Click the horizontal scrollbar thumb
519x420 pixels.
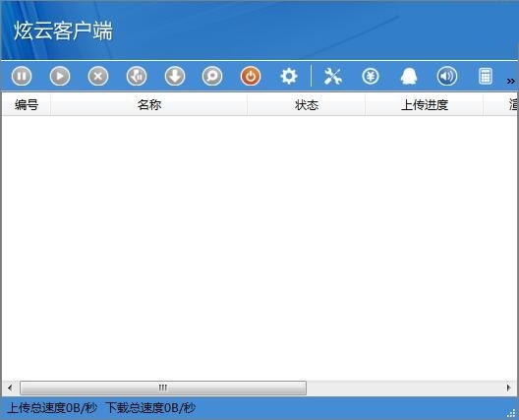[x=163, y=388]
